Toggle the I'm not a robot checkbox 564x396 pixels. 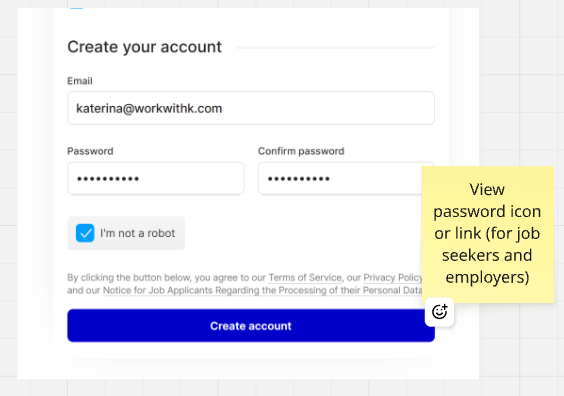click(85, 233)
